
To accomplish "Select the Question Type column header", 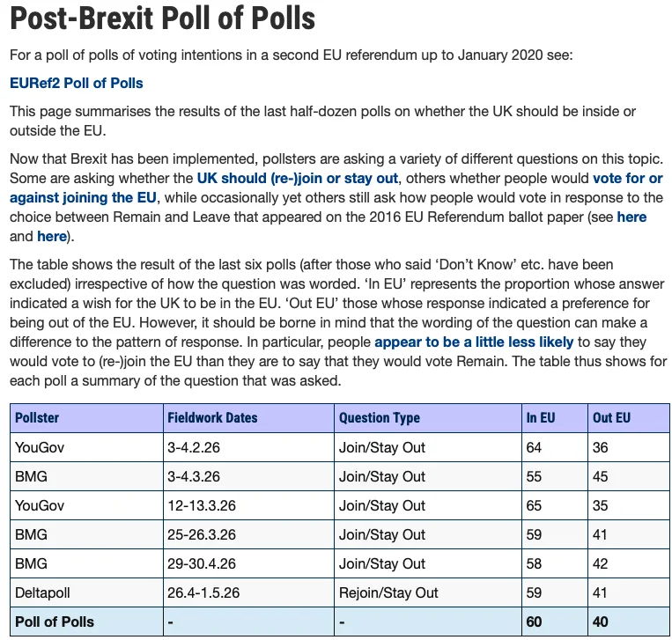I will pos(428,417).
